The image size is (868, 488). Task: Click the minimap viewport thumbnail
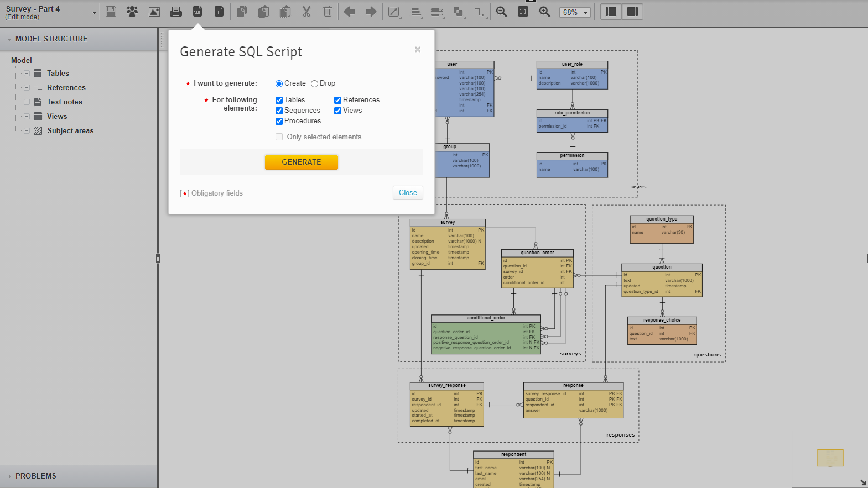click(x=830, y=458)
